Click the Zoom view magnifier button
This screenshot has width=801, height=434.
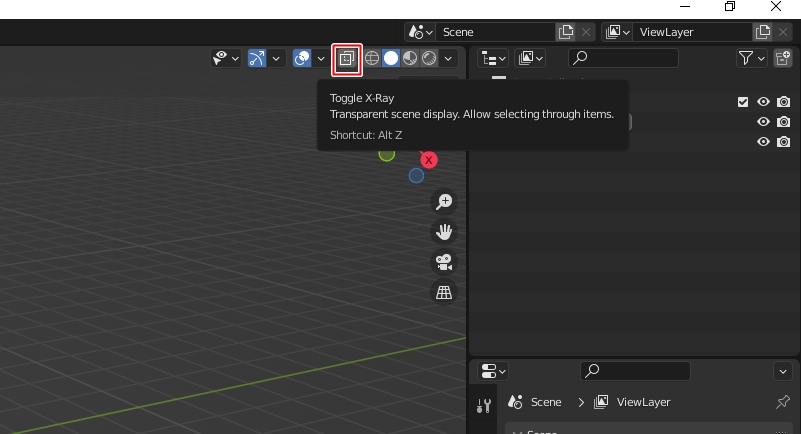click(444, 202)
